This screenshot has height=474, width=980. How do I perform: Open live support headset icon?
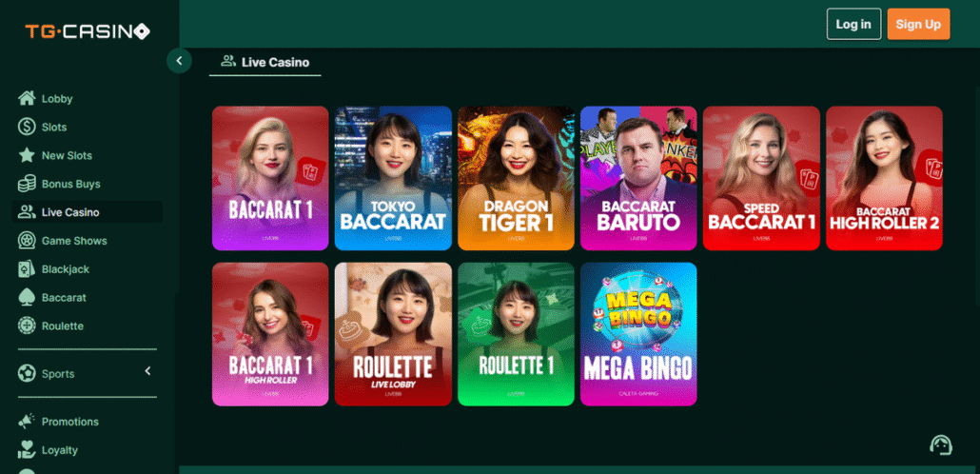click(x=941, y=444)
